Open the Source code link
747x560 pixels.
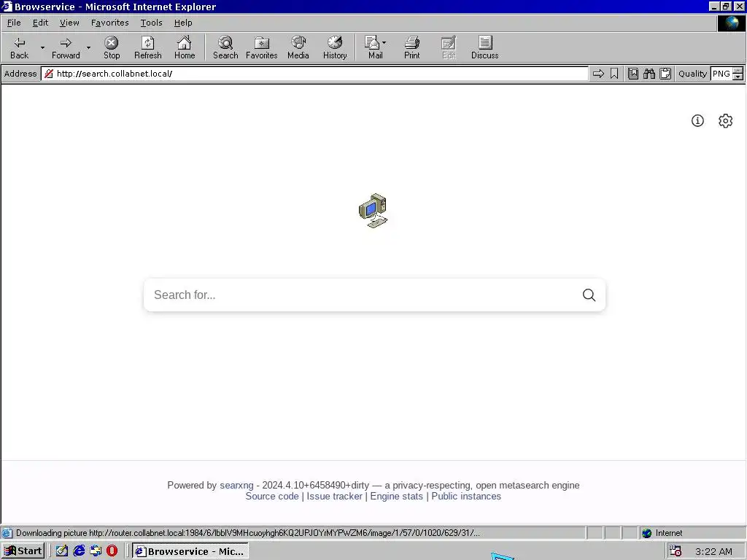coord(272,496)
